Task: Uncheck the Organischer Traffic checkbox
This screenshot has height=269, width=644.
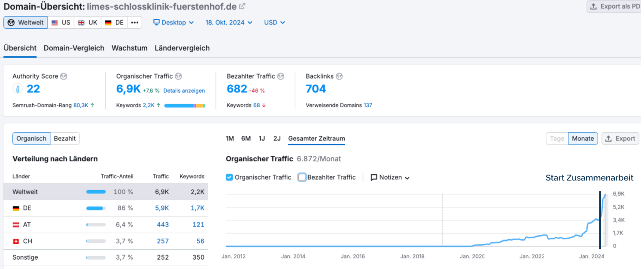Action: (229, 177)
